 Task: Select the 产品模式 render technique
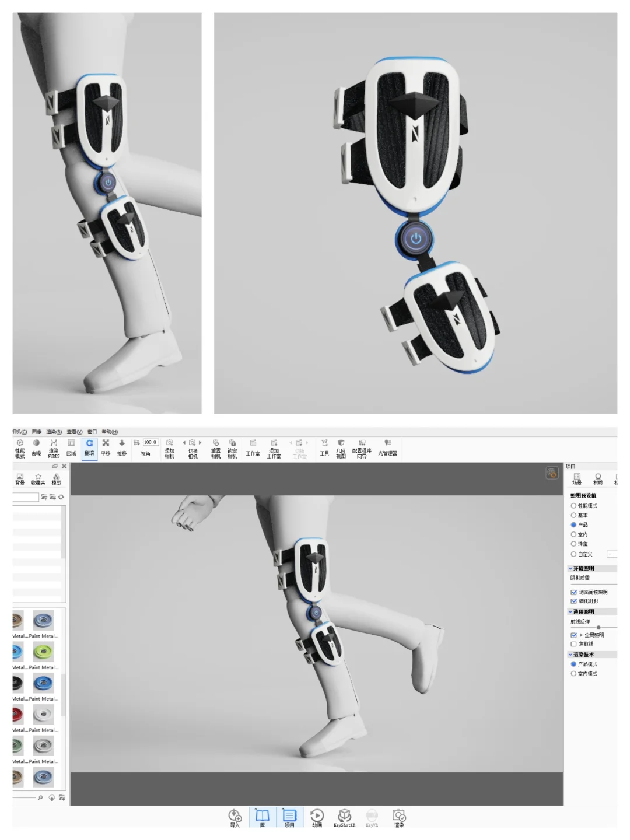pos(573,664)
